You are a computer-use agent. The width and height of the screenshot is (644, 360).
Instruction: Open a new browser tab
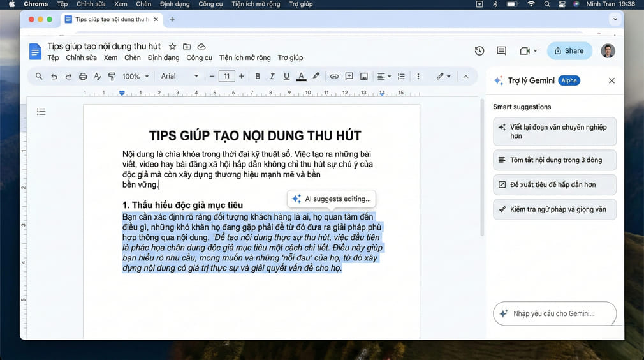pyautogui.click(x=172, y=19)
